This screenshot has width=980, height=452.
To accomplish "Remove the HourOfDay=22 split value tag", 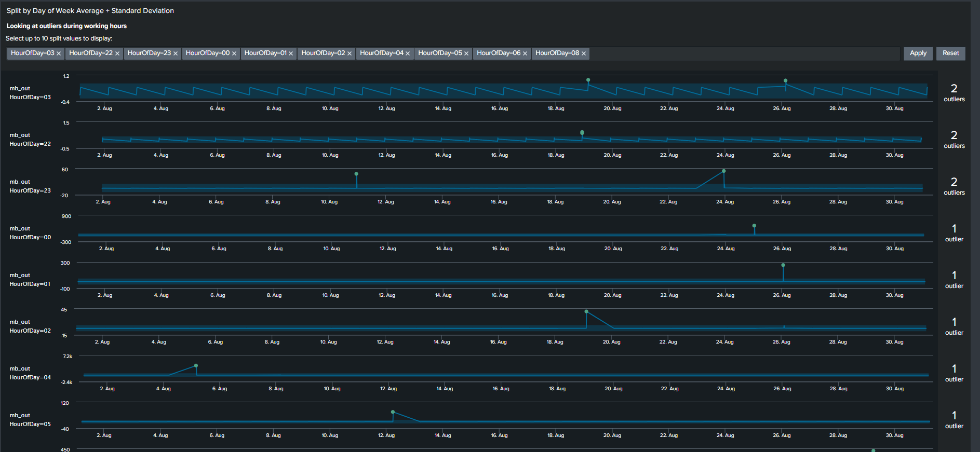I will click(117, 53).
